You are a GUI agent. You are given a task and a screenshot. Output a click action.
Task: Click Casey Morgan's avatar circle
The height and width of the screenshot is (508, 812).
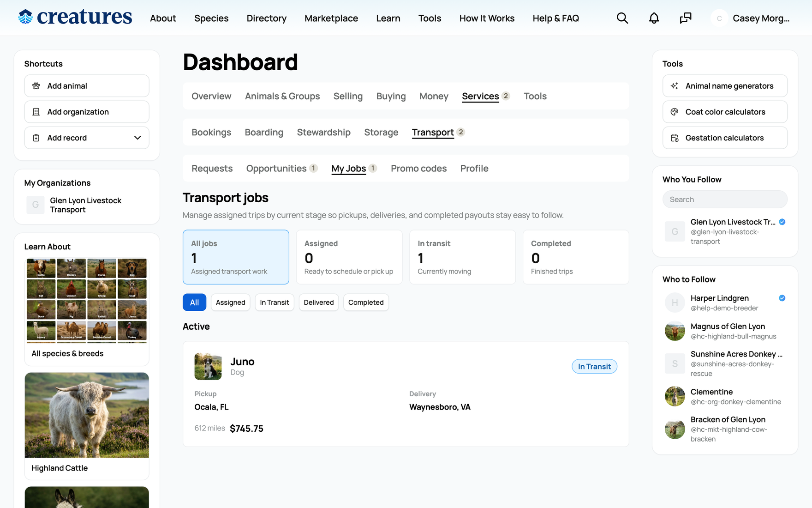pyautogui.click(x=719, y=18)
